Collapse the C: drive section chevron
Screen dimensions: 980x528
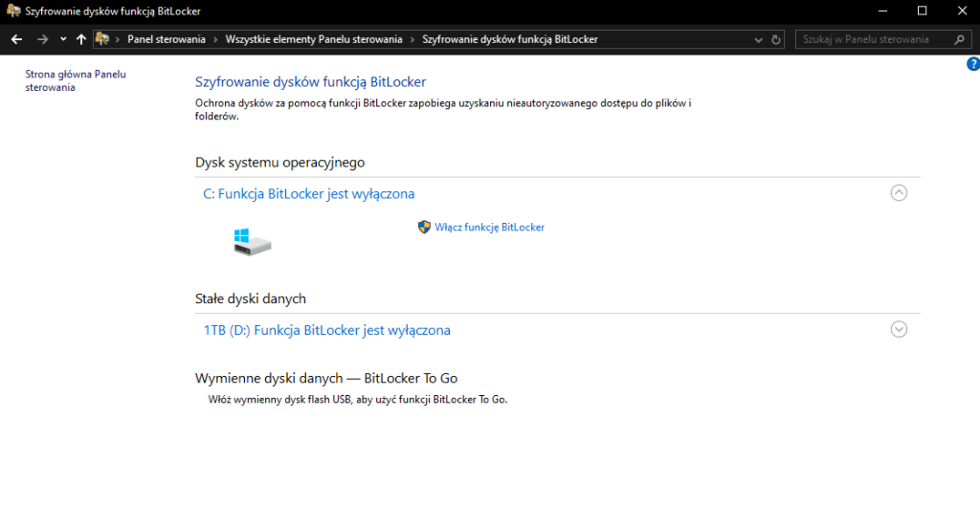click(899, 193)
